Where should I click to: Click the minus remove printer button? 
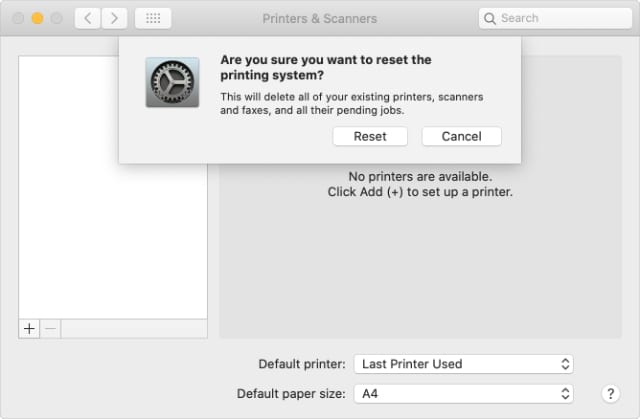click(50, 329)
